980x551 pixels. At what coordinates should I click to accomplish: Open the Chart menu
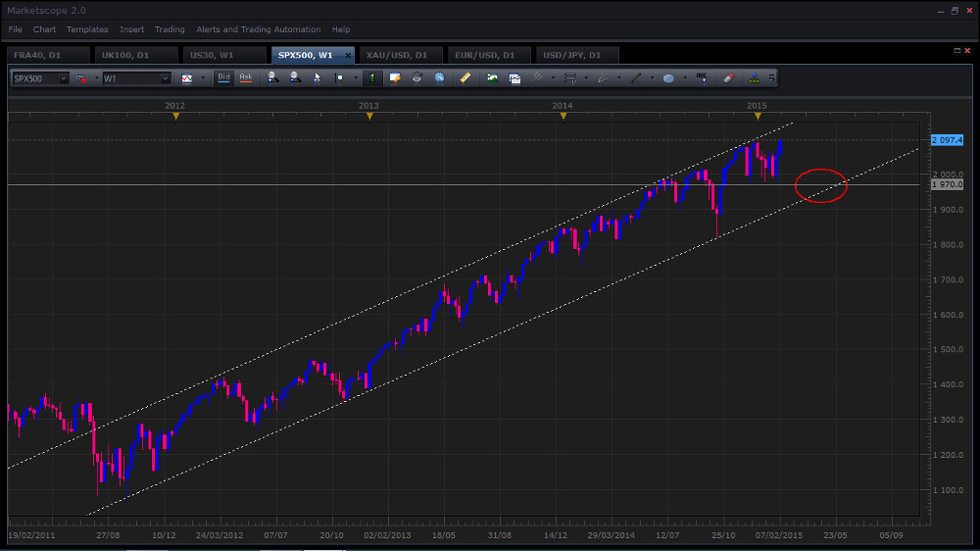44,29
